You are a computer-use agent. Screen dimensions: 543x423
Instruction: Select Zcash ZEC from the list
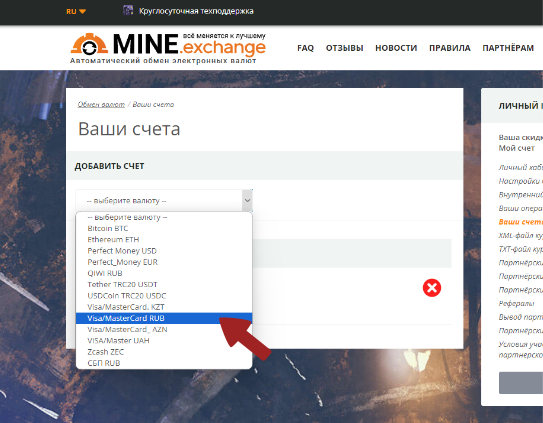[x=164, y=352]
